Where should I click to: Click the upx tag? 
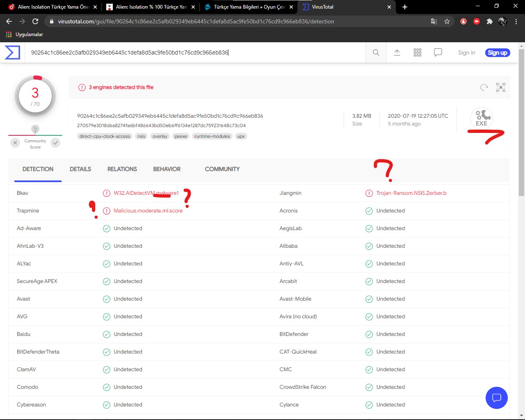[x=241, y=136]
